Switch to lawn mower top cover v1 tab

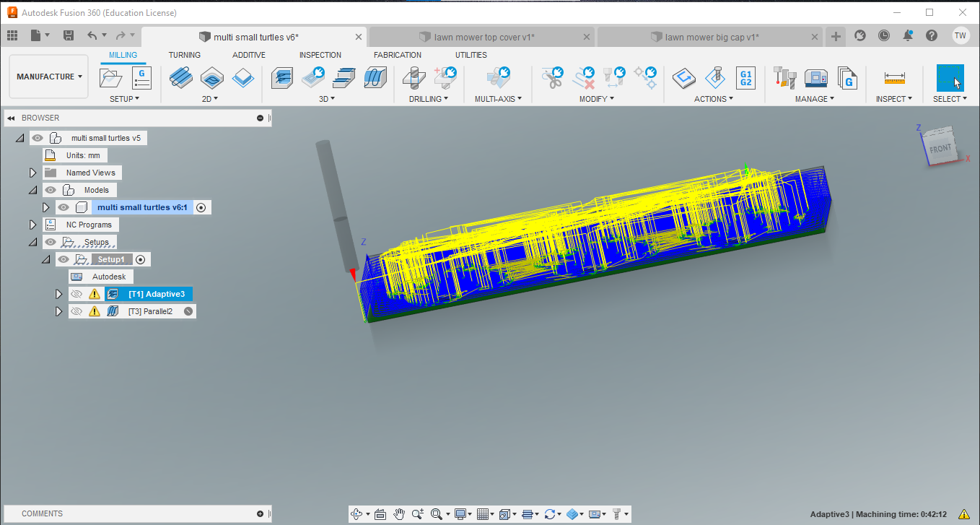[484, 37]
